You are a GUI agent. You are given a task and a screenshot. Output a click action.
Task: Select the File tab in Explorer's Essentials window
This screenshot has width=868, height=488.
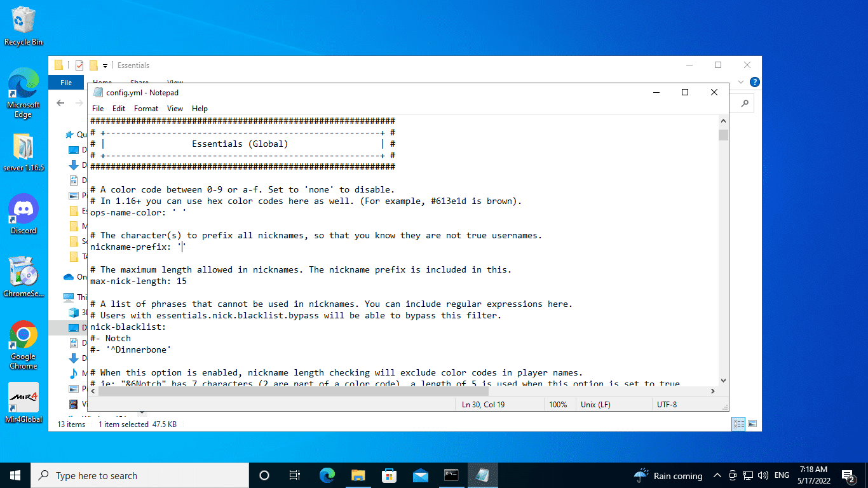point(66,83)
